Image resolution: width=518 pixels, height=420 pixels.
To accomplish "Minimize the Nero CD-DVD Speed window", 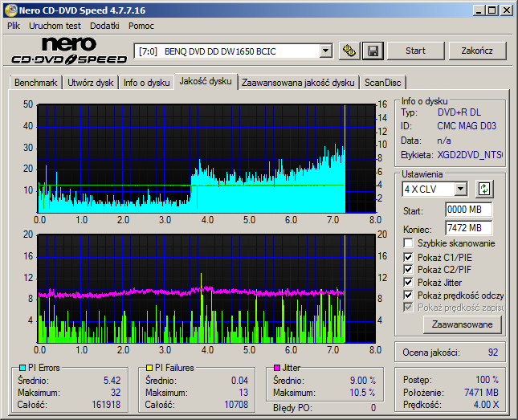I will click(x=479, y=10).
